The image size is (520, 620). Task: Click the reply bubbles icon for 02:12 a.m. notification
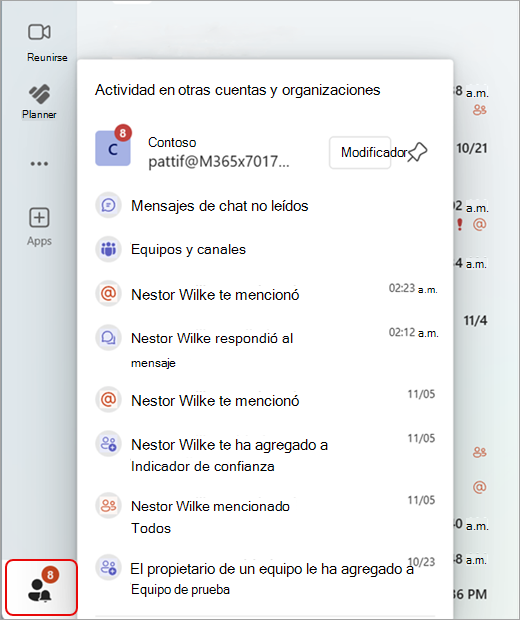tap(108, 338)
